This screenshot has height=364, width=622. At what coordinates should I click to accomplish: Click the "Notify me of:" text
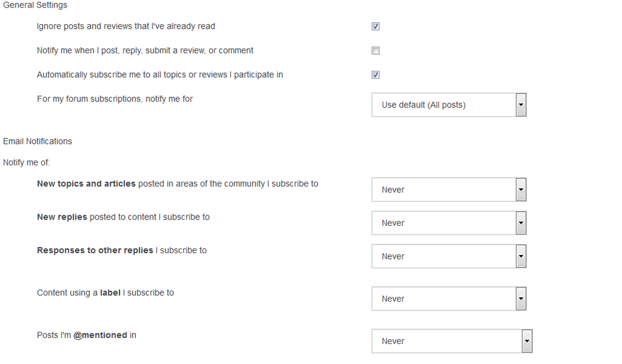[x=27, y=162]
